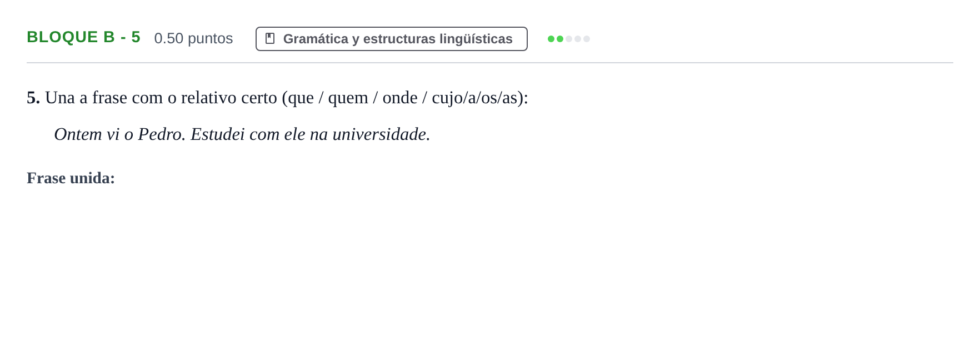Click the BLOQUE B - 5 heading
The image size is (980, 362).
83,37
